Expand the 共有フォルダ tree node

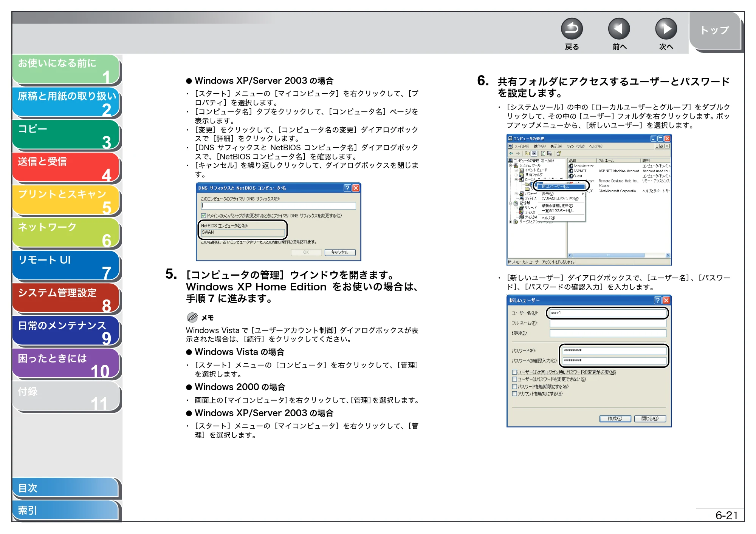click(x=516, y=175)
